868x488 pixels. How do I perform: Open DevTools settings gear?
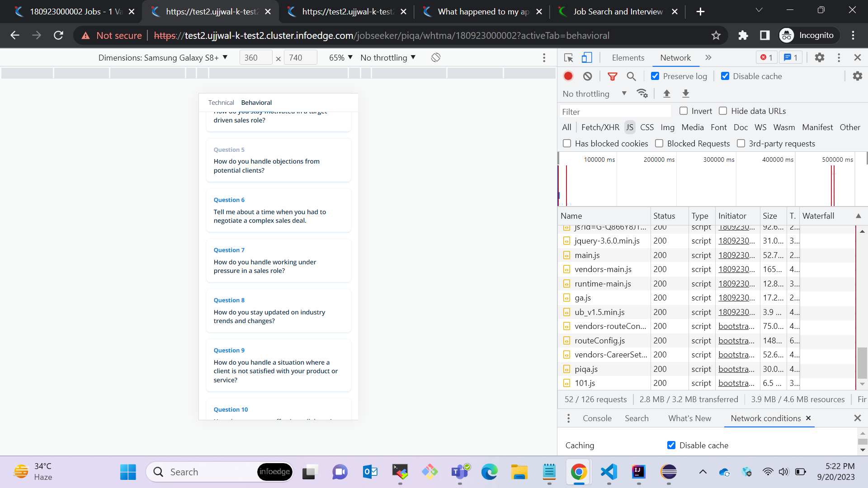[819, 57]
